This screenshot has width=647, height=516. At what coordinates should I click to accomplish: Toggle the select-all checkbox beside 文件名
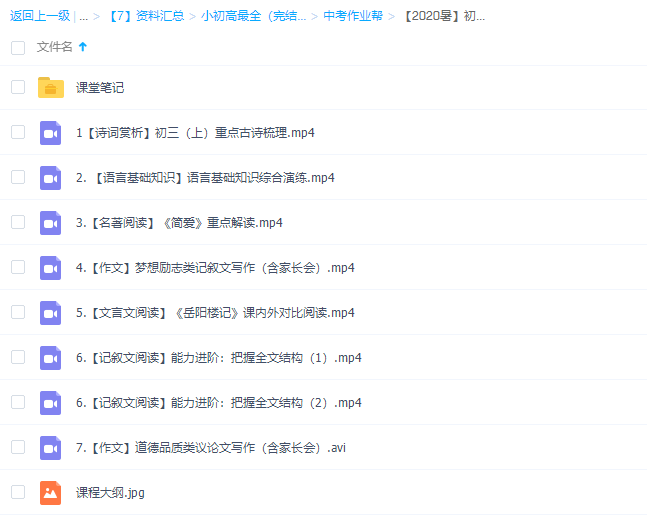18,47
